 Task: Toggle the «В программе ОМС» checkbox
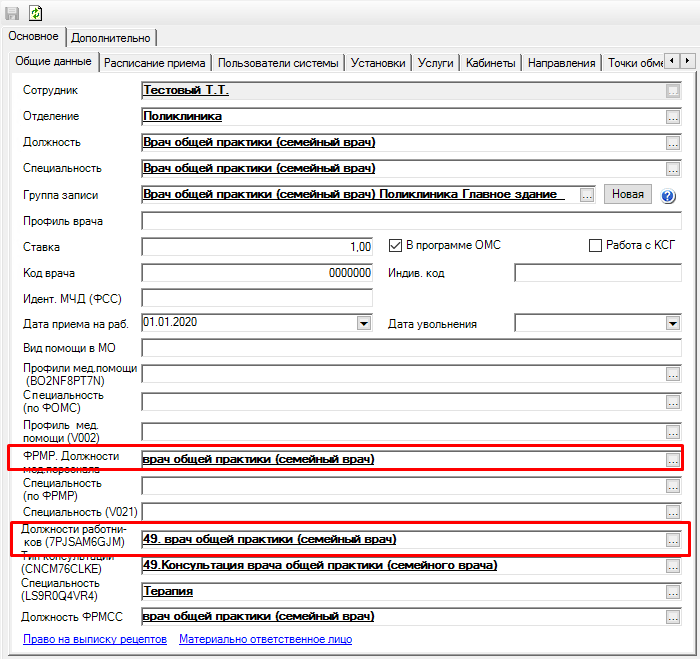(x=395, y=246)
